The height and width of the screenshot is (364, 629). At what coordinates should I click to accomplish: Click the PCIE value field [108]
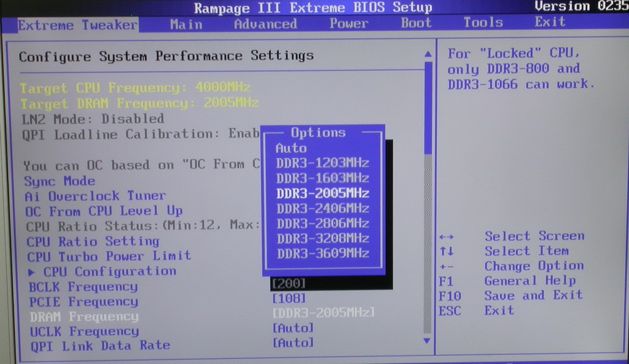pyautogui.click(x=289, y=298)
